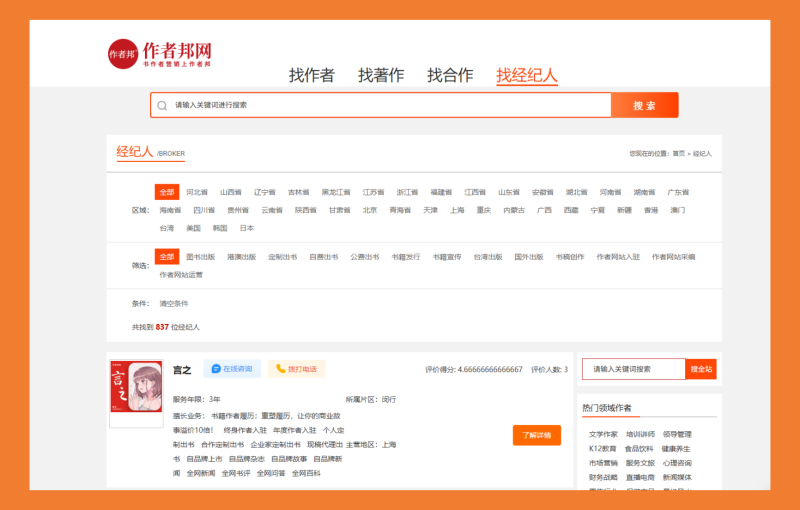Click the 在线咨询 chat button
The image size is (800, 510).
[232, 369]
